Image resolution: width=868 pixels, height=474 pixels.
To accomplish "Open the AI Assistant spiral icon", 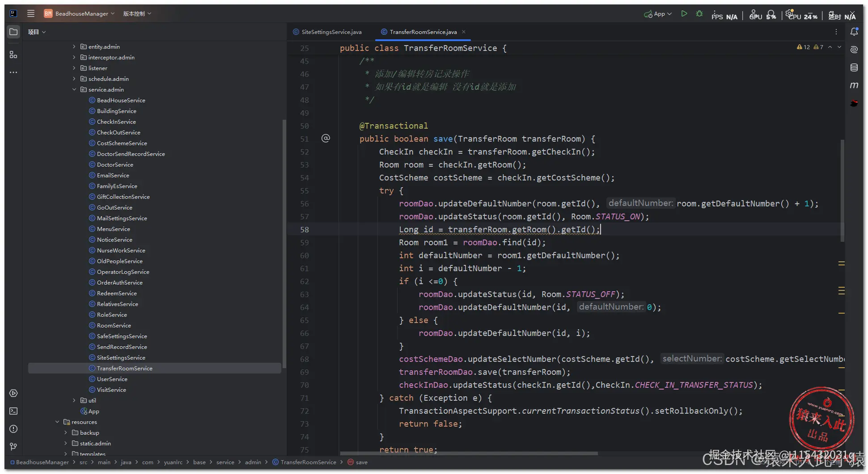I will pyautogui.click(x=854, y=50).
